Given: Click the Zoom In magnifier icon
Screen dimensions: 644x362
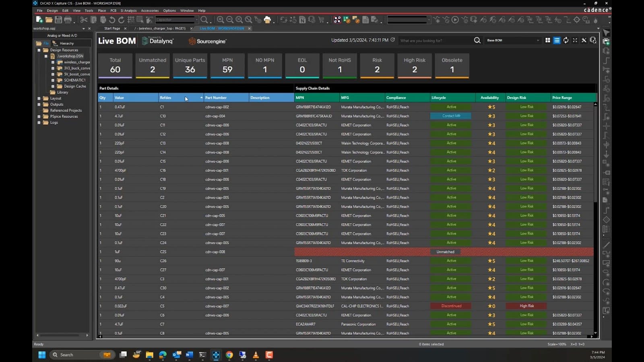Looking at the screenshot, I should click(x=220, y=19).
